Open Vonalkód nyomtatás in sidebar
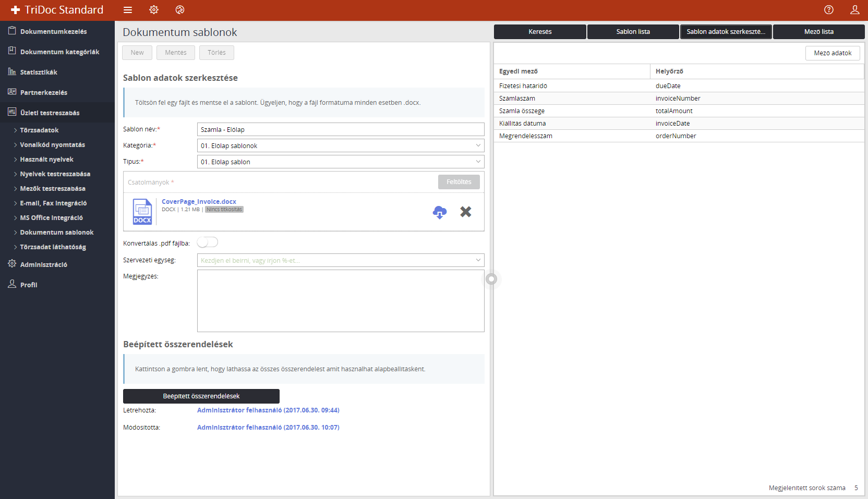This screenshot has height=499, width=868. (52, 145)
